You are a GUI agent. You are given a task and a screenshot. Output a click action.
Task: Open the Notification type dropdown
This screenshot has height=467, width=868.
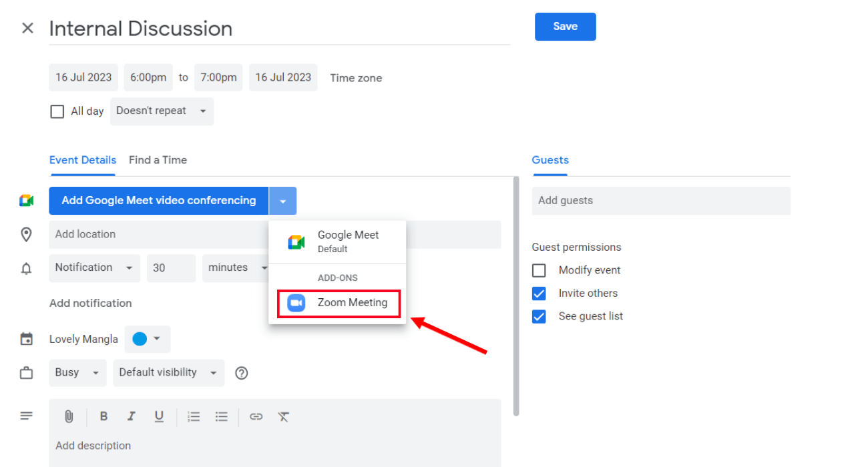point(94,268)
